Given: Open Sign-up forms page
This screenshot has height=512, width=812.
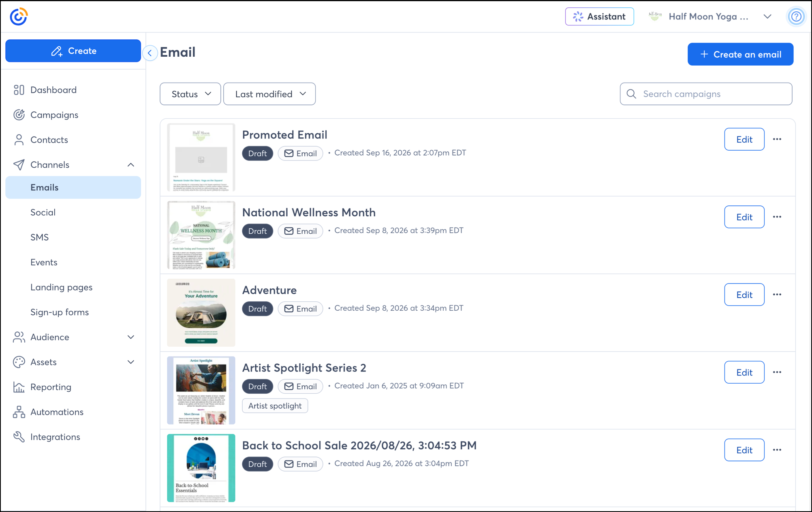Looking at the screenshot, I should [x=60, y=312].
